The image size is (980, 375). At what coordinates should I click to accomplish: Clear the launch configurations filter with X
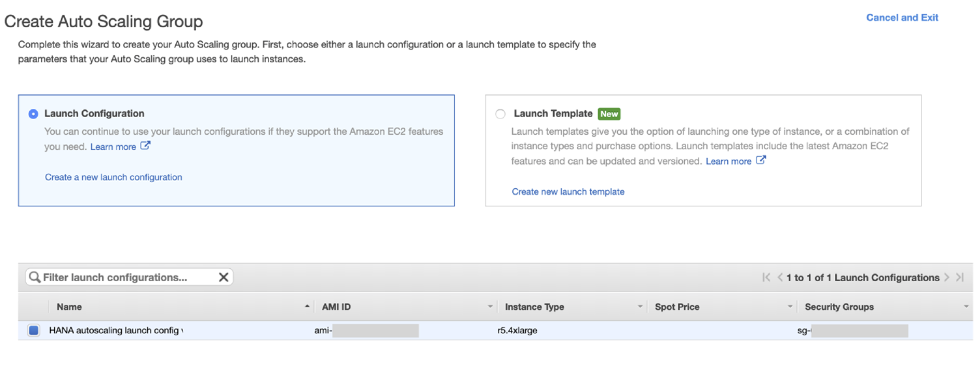click(x=224, y=277)
